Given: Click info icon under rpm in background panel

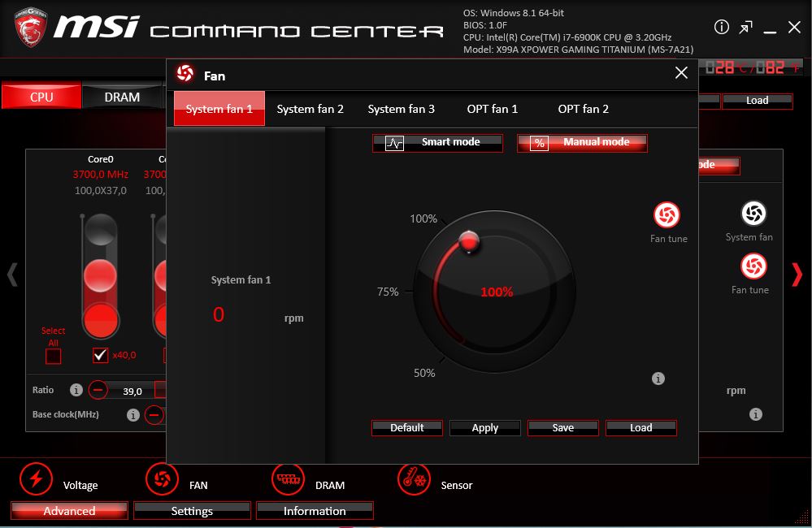Looking at the screenshot, I should coord(756,414).
